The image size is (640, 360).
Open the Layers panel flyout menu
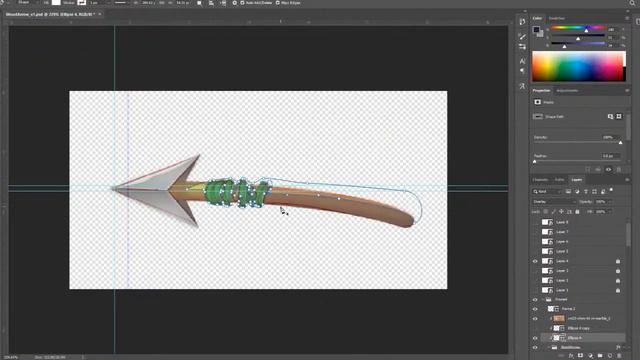(627, 180)
